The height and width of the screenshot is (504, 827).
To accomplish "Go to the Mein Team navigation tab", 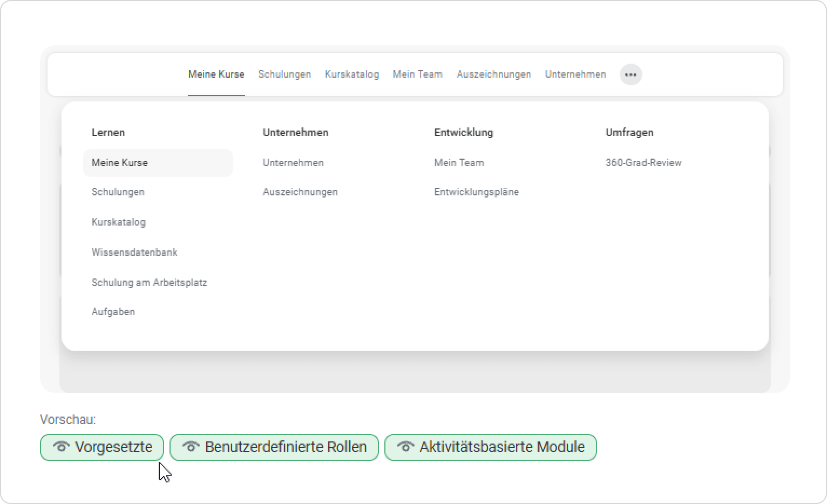I will pos(417,74).
